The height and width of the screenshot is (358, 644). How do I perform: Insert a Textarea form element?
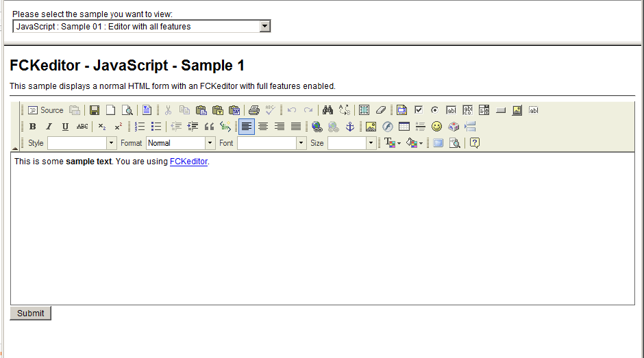[467, 110]
